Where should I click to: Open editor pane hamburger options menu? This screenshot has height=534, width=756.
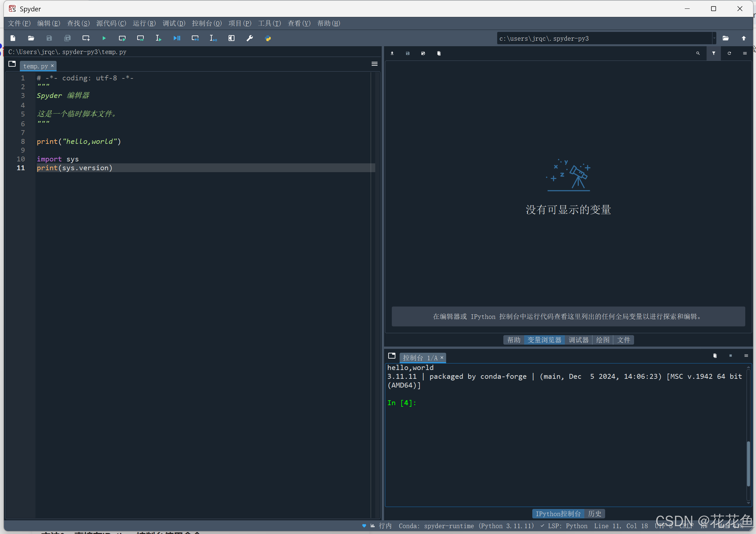click(374, 64)
